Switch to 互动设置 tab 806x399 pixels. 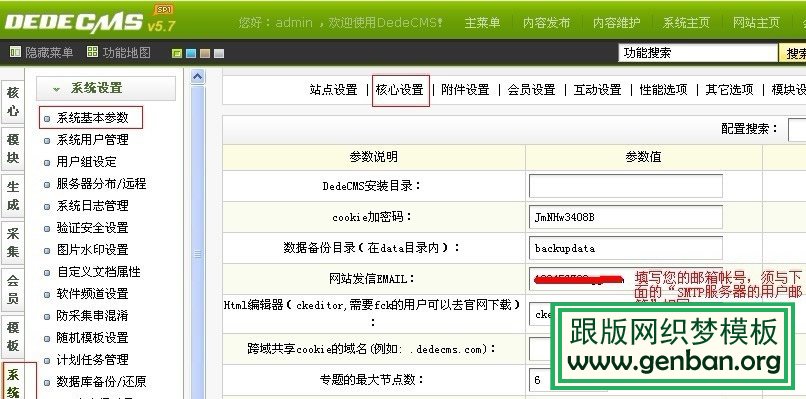[598, 90]
